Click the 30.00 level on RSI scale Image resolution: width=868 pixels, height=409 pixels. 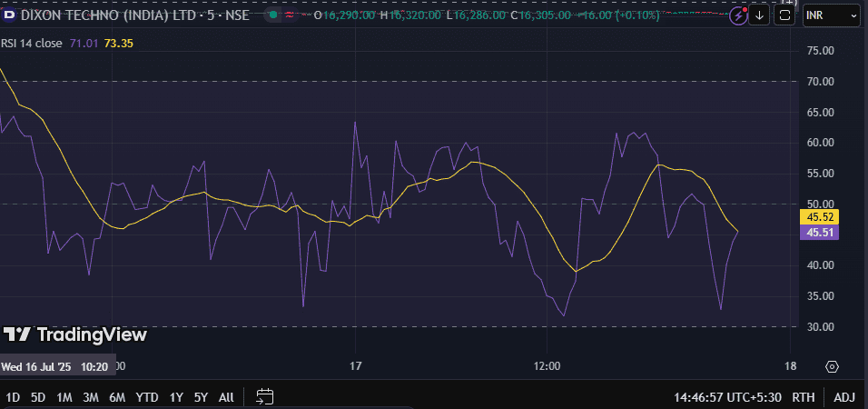[821, 327]
